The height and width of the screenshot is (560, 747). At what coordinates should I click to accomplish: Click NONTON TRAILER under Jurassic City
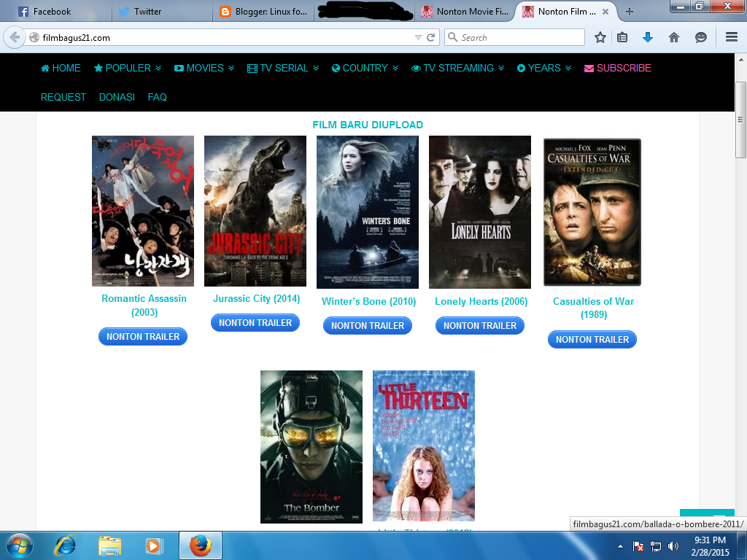(255, 323)
